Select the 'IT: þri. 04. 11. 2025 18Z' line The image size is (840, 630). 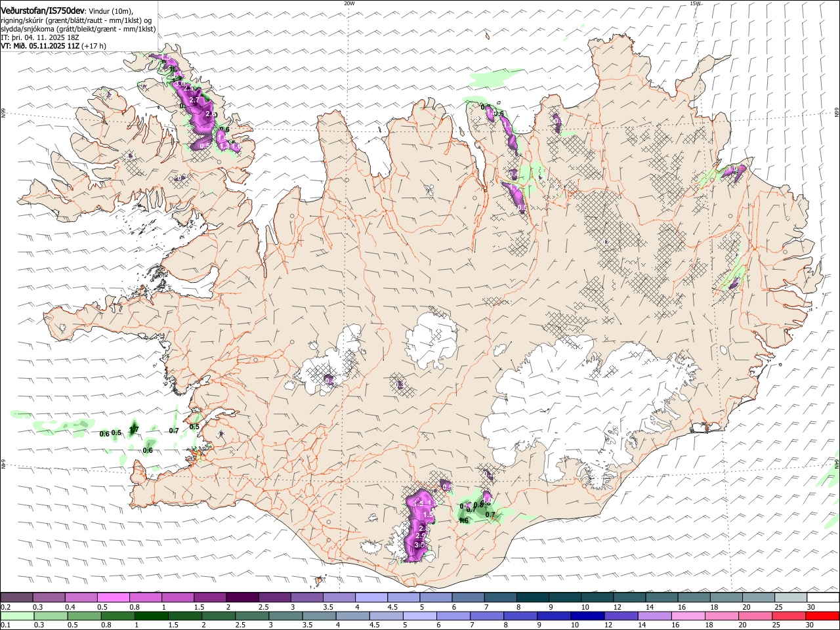(40, 37)
